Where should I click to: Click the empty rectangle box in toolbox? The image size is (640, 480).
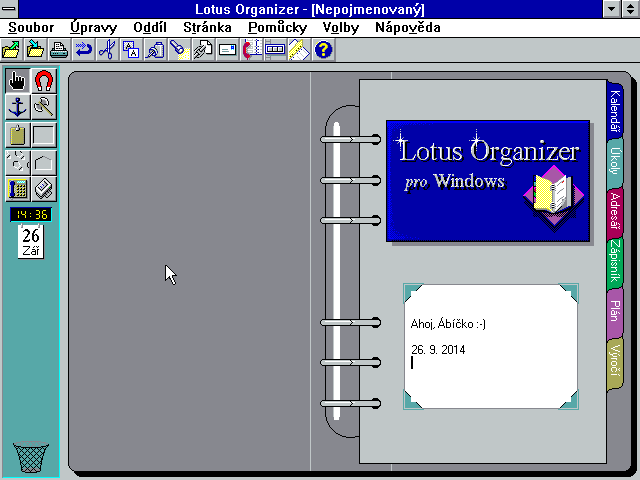(44, 135)
